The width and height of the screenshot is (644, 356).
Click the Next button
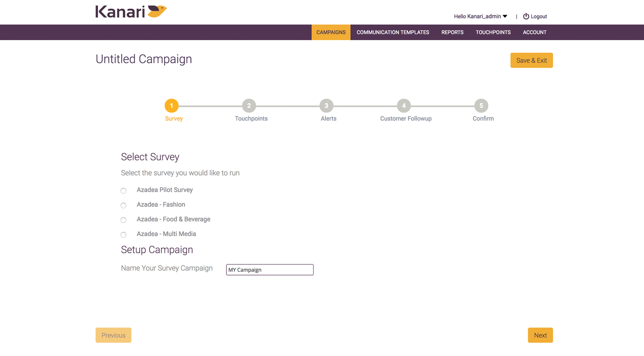pyautogui.click(x=540, y=335)
